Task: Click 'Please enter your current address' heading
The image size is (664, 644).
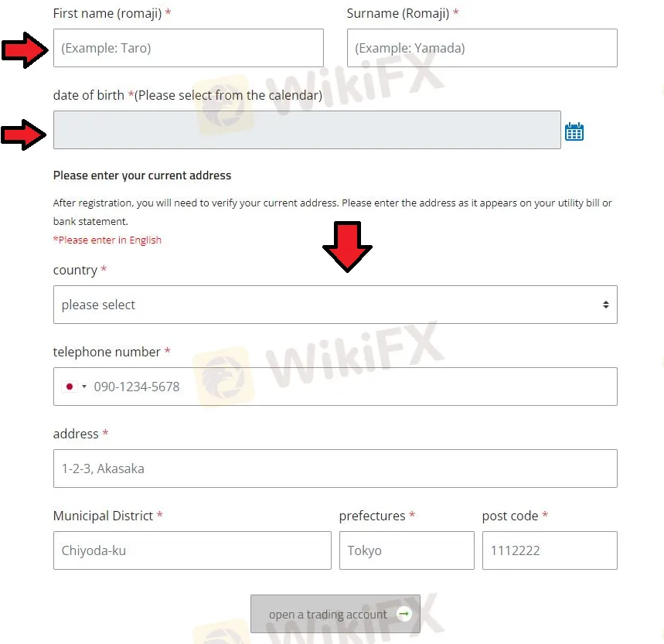Action: pyautogui.click(x=142, y=175)
